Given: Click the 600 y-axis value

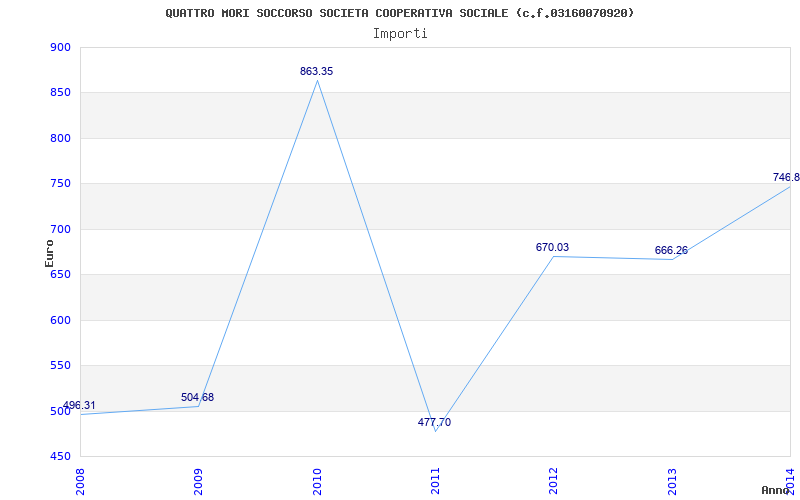Looking at the screenshot, I should pos(60,320).
